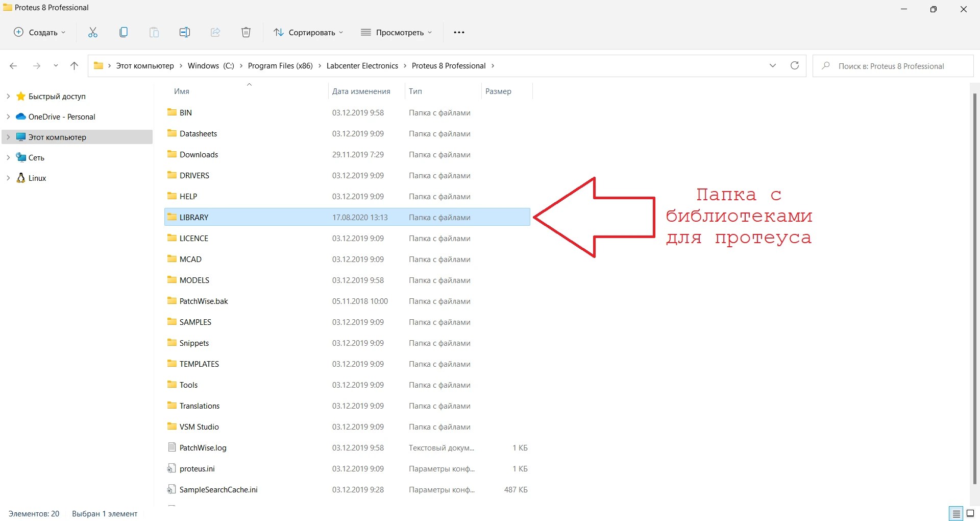Image resolution: width=980 pixels, height=521 pixels.
Task: Click the Rename icon in toolbar
Action: click(x=185, y=33)
